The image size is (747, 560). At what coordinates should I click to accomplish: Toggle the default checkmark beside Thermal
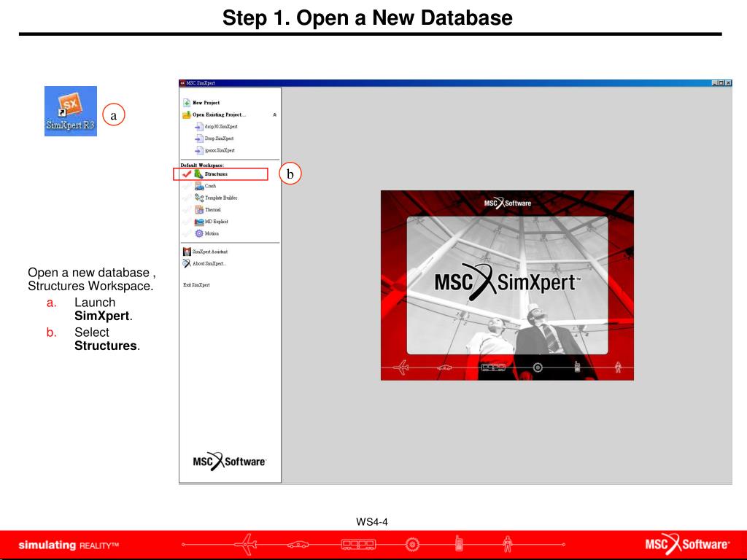[x=186, y=209]
